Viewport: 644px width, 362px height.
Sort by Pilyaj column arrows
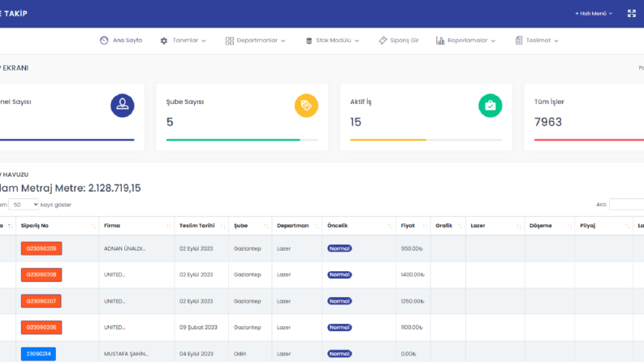point(627,226)
